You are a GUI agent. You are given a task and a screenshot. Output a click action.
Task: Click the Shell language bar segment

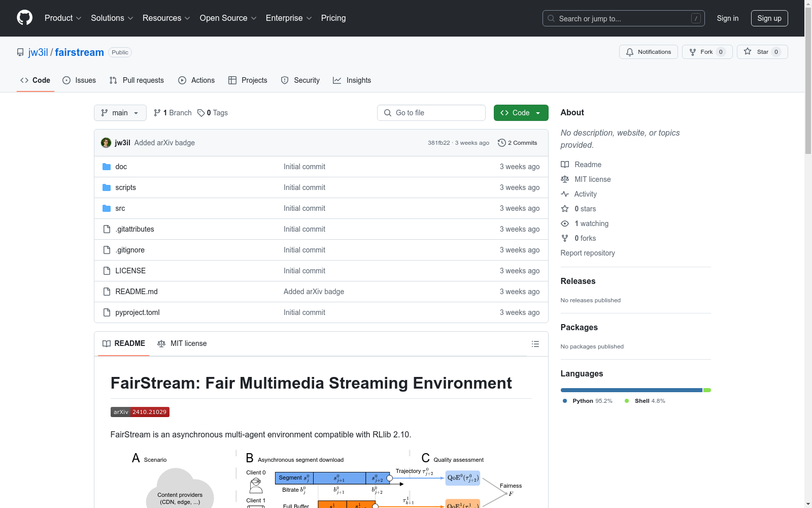click(707, 390)
